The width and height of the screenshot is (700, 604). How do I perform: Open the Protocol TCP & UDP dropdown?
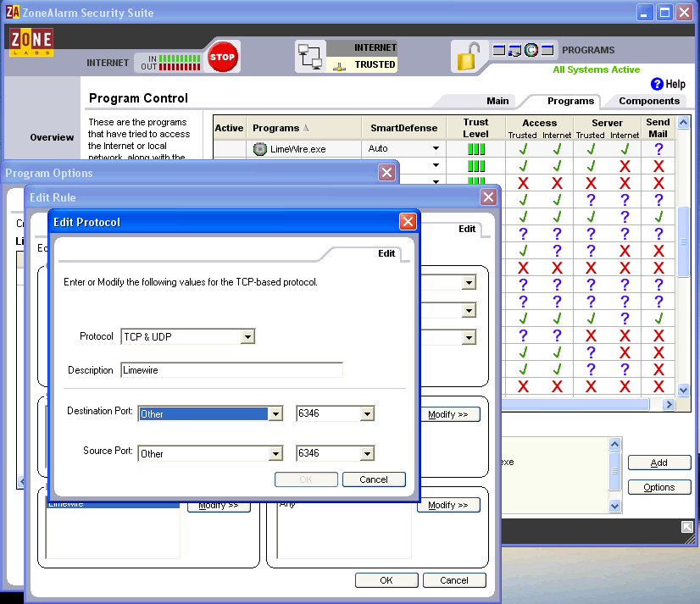point(247,337)
